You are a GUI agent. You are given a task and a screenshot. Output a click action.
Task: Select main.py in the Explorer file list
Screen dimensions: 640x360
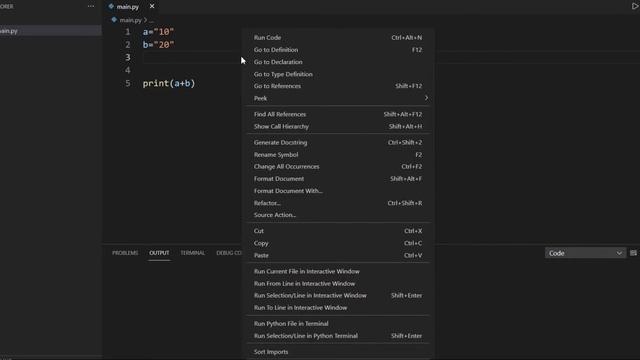[x=51, y=31]
